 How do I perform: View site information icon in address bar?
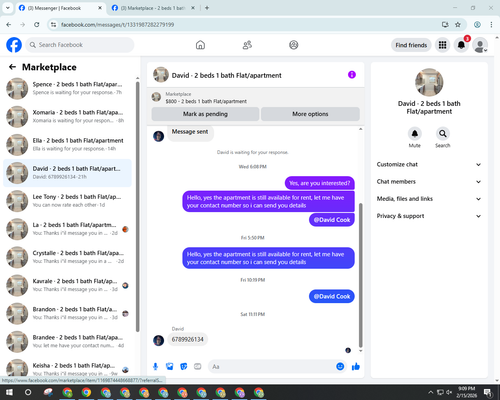[x=53, y=25]
